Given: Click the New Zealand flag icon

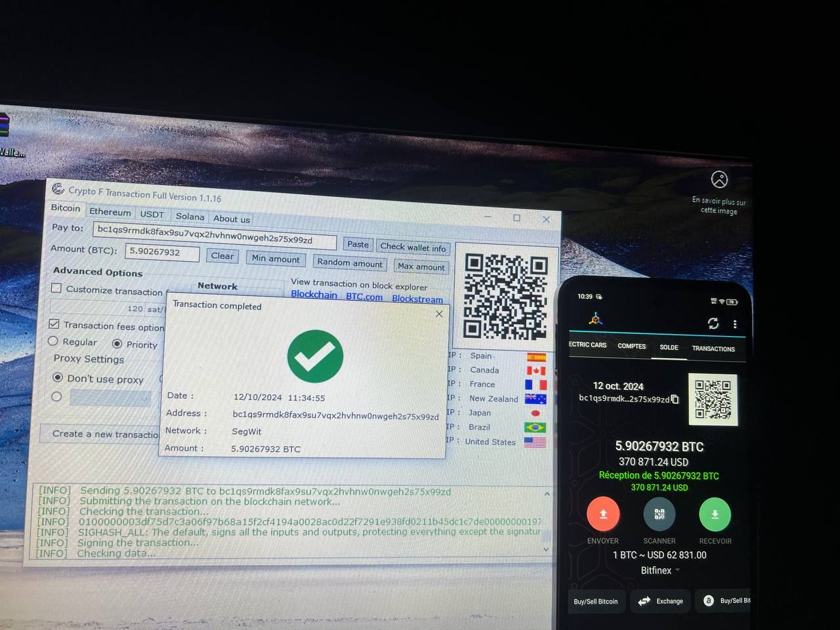Looking at the screenshot, I should [536, 399].
